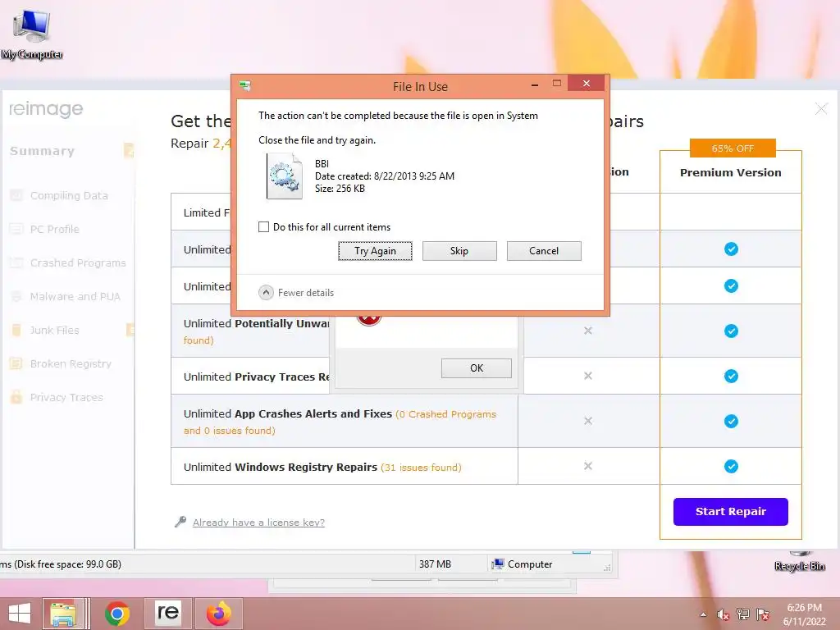The height and width of the screenshot is (630, 840).
Task: Click the File In Use title icon
Action: [245, 85]
